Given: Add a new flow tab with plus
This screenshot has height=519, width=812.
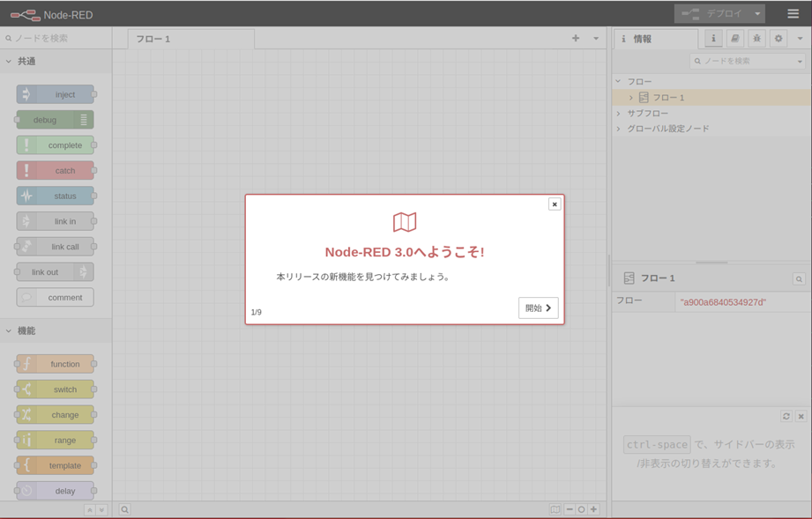Looking at the screenshot, I should [576, 39].
